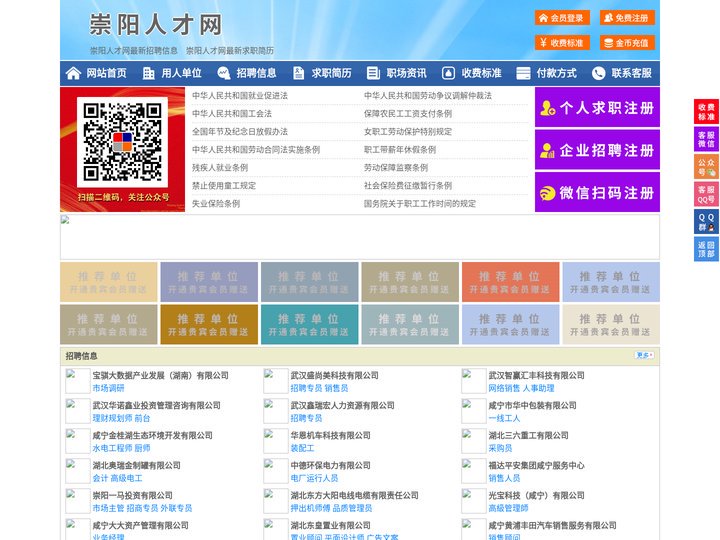Viewport: 720px width, 540px height.
Task: Click the 崇阳人才网 site title logo
Action: [156, 24]
